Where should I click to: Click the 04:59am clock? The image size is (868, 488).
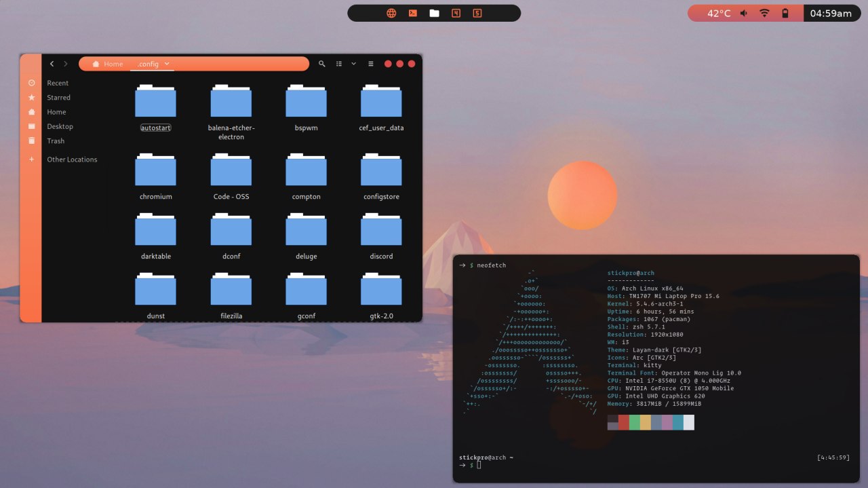pos(831,13)
